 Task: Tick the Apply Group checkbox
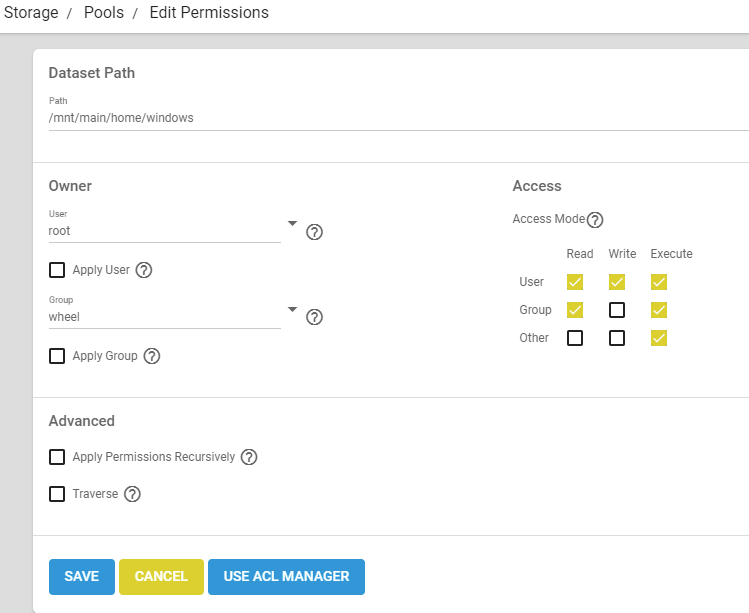click(x=57, y=356)
